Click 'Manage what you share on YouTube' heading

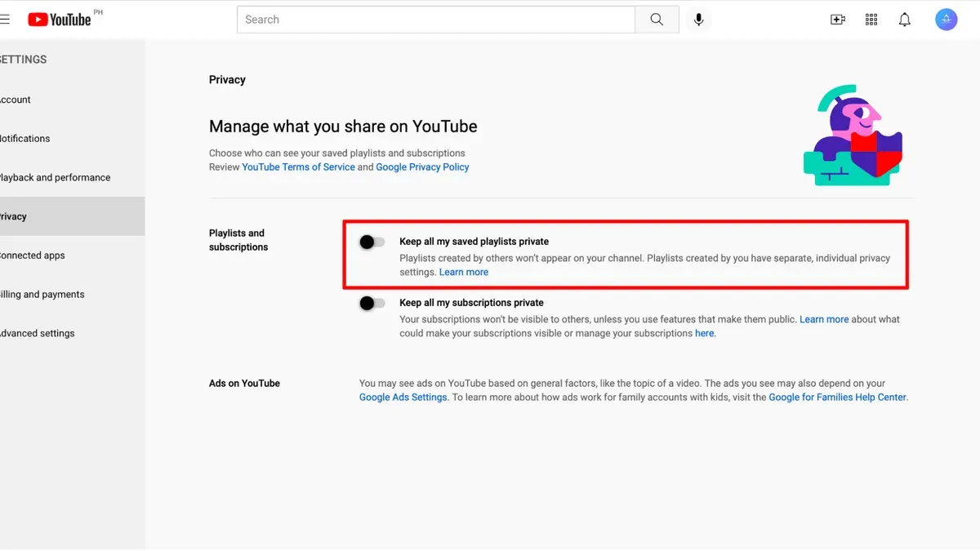click(x=343, y=127)
